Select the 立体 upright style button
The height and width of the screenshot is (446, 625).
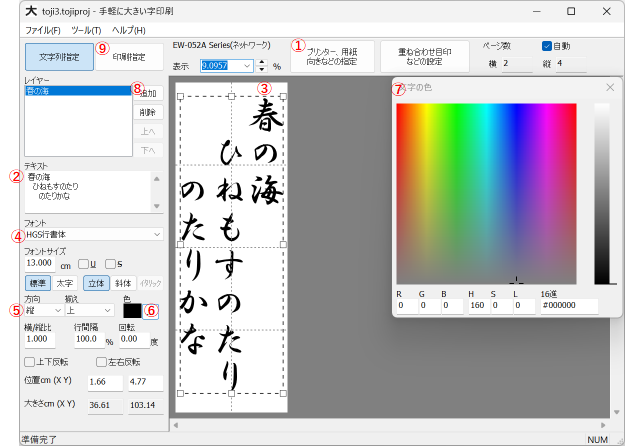tap(96, 283)
